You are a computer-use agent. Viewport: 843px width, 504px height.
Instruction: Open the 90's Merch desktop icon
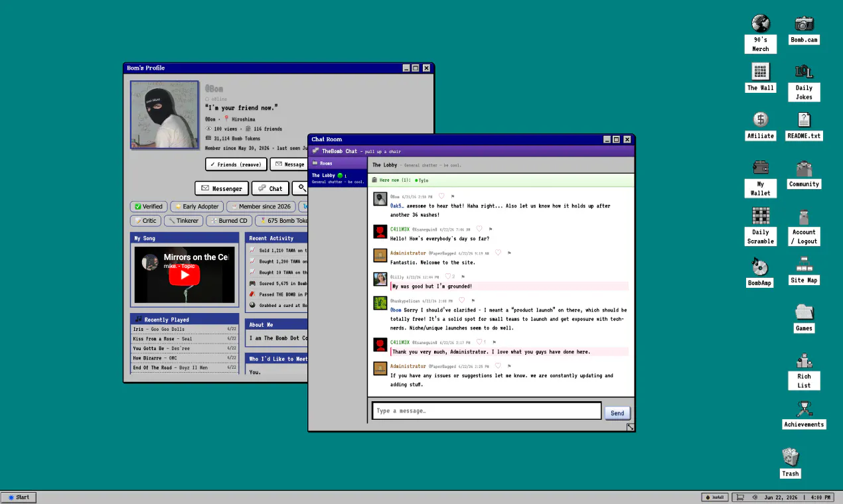pyautogui.click(x=761, y=33)
